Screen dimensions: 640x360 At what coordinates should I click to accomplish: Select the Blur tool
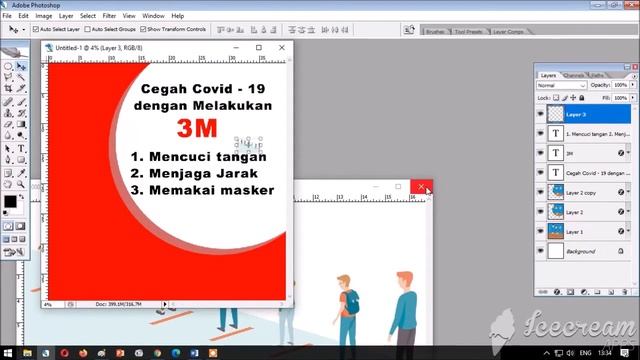(8, 136)
